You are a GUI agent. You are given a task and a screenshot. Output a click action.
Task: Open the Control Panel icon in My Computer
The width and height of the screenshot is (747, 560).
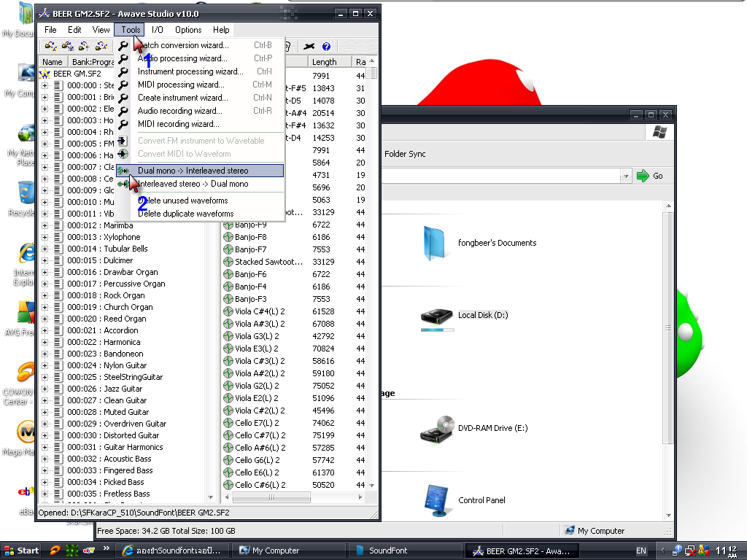pos(436,500)
